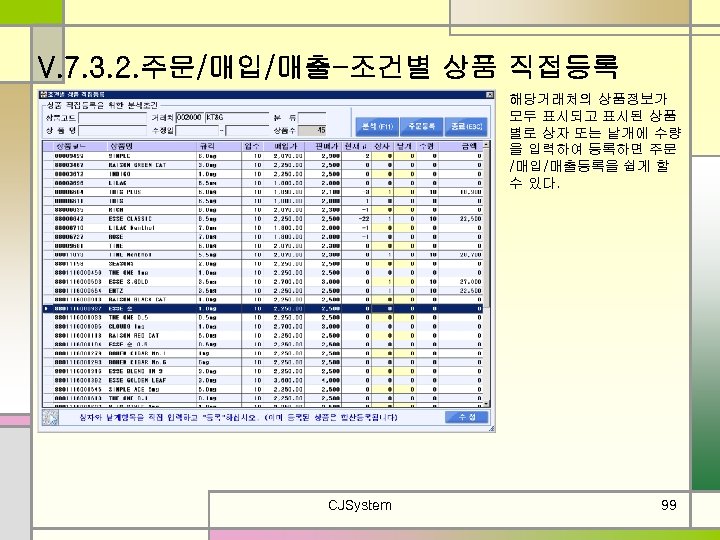
Task: Click the row indicator arrow of highlighted row
Action: coord(46,309)
